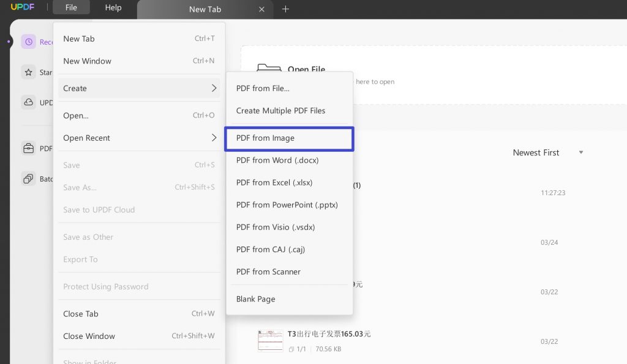Select PDF from Visio (.vsdx)
The image size is (627, 364).
point(290,228)
